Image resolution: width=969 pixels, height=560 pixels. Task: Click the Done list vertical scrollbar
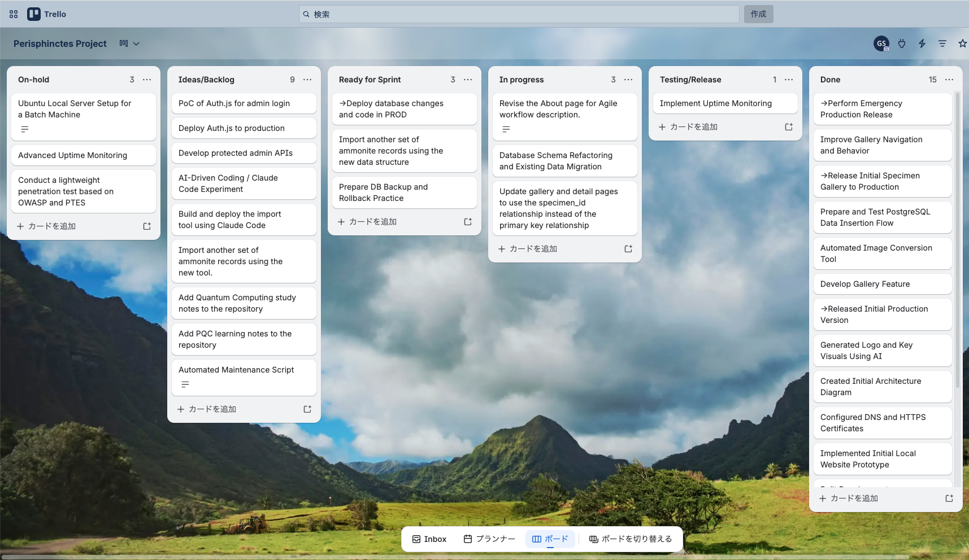point(957,240)
